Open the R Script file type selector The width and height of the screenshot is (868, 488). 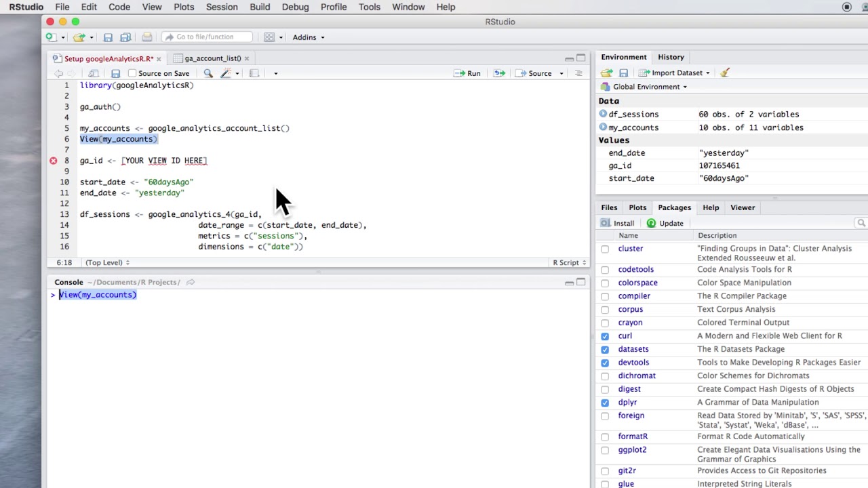click(570, 262)
